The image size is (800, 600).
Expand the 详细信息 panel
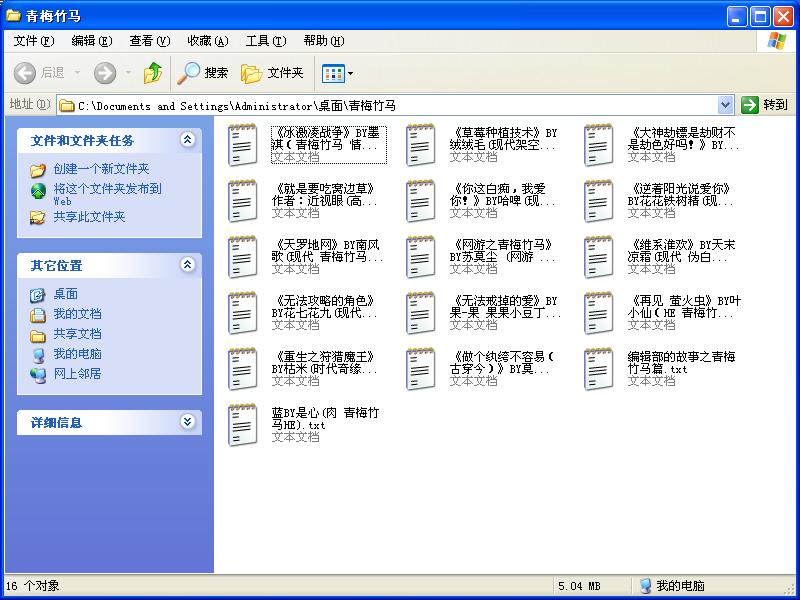(x=187, y=422)
